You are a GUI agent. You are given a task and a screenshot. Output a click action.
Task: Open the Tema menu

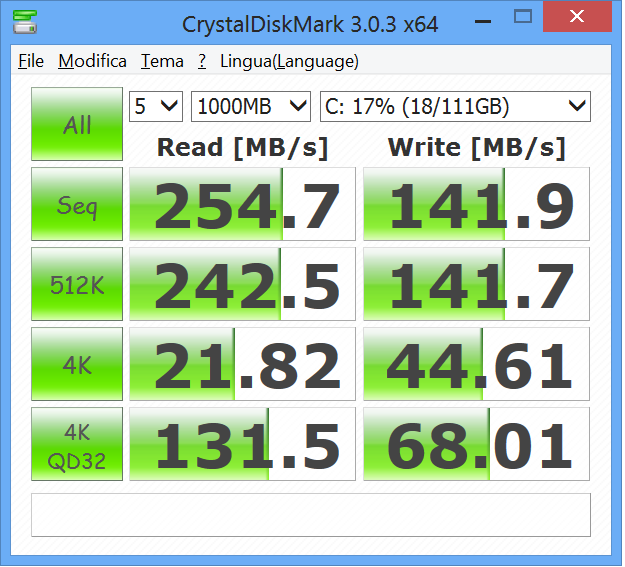[x=162, y=61]
